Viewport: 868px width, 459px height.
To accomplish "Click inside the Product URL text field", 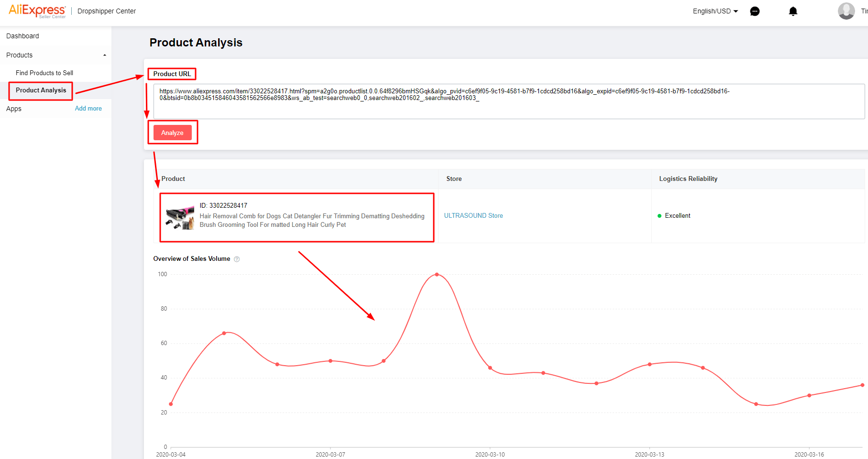I will (x=508, y=108).
